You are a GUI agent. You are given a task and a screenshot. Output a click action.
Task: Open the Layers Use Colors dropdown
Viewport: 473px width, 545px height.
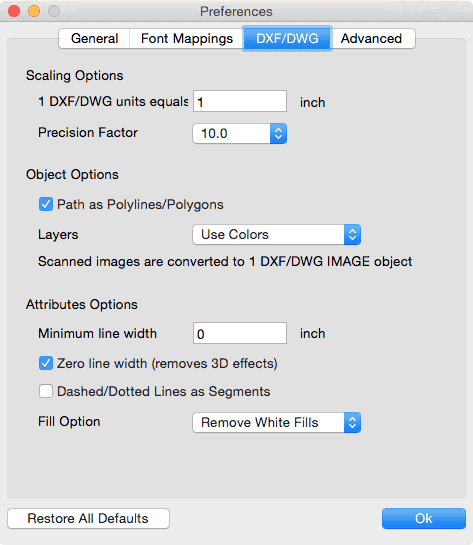click(x=276, y=235)
